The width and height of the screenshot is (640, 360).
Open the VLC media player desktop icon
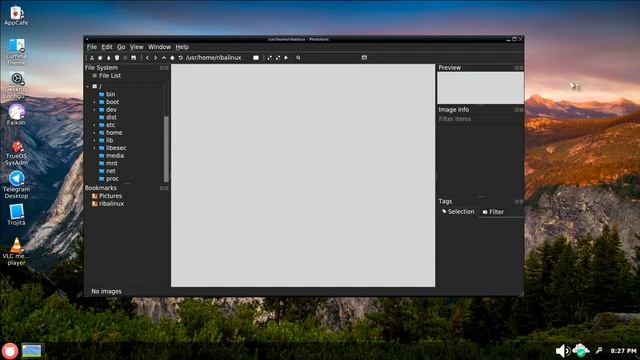coord(16,251)
